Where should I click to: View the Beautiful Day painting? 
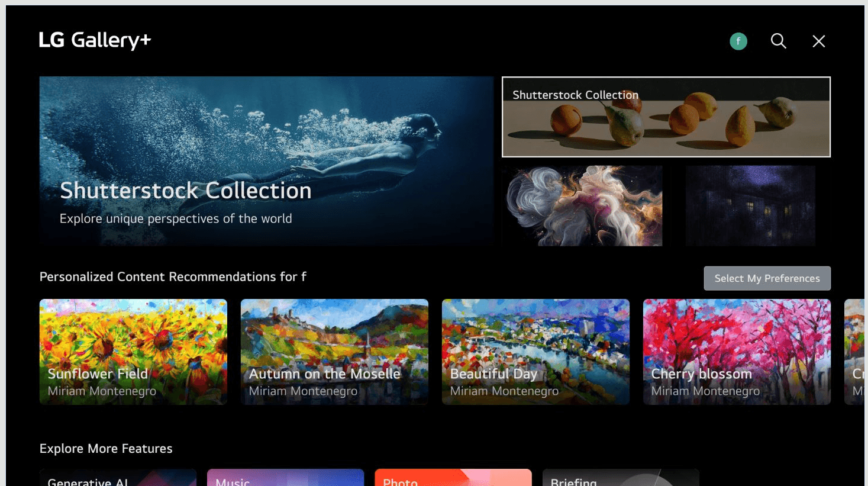(535, 352)
